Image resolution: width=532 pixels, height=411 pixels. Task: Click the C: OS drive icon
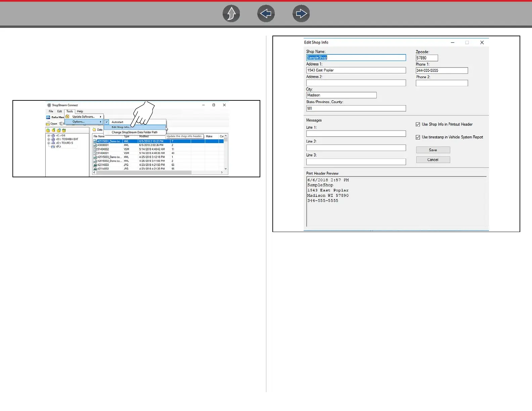(x=53, y=135)
